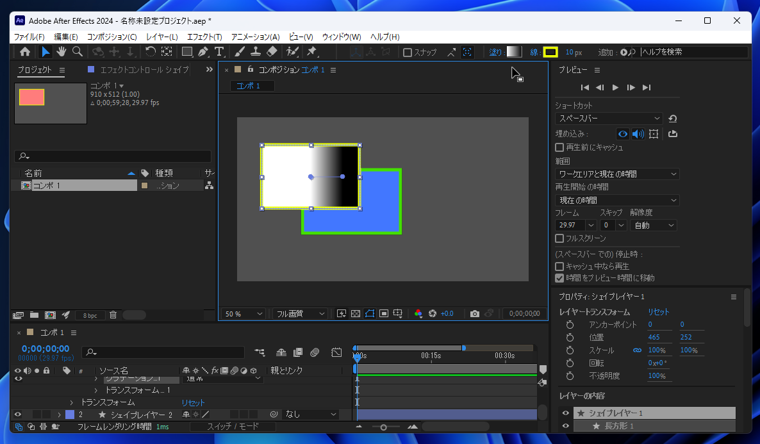Select the Type text tool
This screenshot has height=444, width=760.
coord(219,52)
